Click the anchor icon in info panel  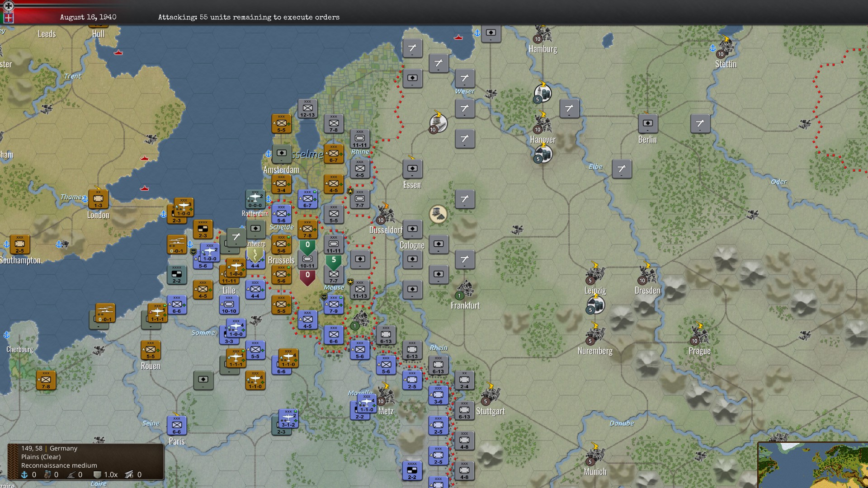pos(25,474)
